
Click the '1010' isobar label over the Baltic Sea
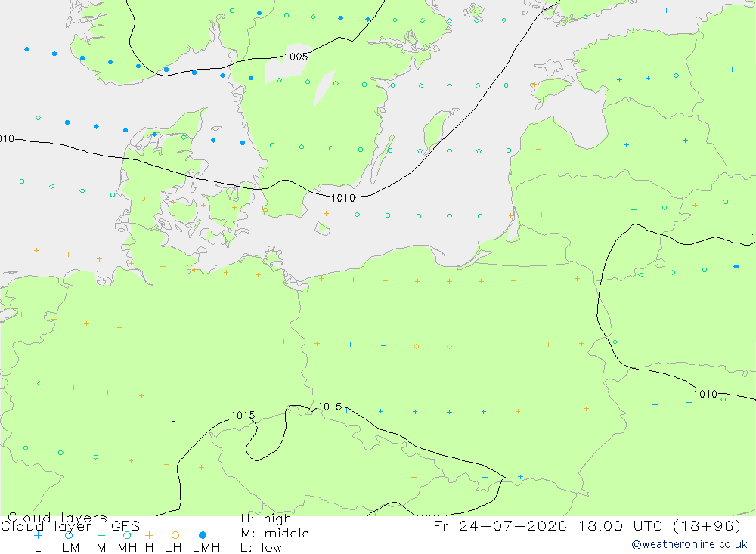pos(342,198)
